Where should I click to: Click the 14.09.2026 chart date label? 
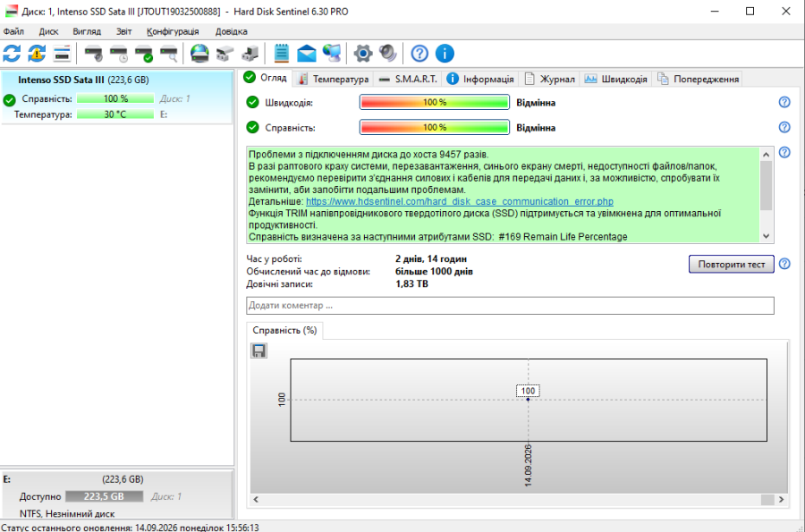[528, 465]
